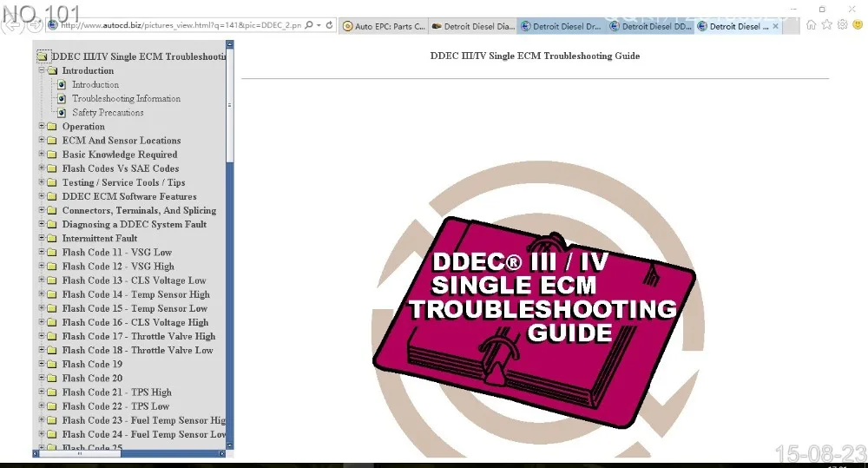Expand the ECM And Sensor Locations node
This screenshot has height=468, width=868.
click(42, 140)
